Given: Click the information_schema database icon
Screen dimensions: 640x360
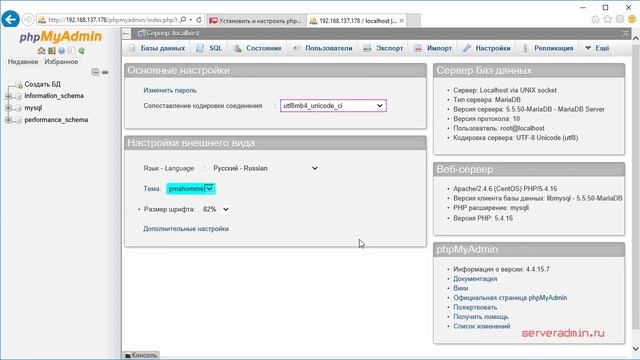Looking at the screenshot, I should 18,96.
